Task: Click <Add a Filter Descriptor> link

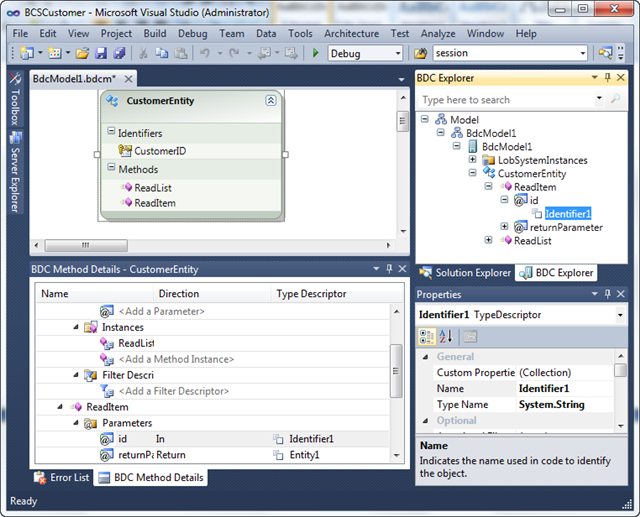Action: [x=173, y=391]
